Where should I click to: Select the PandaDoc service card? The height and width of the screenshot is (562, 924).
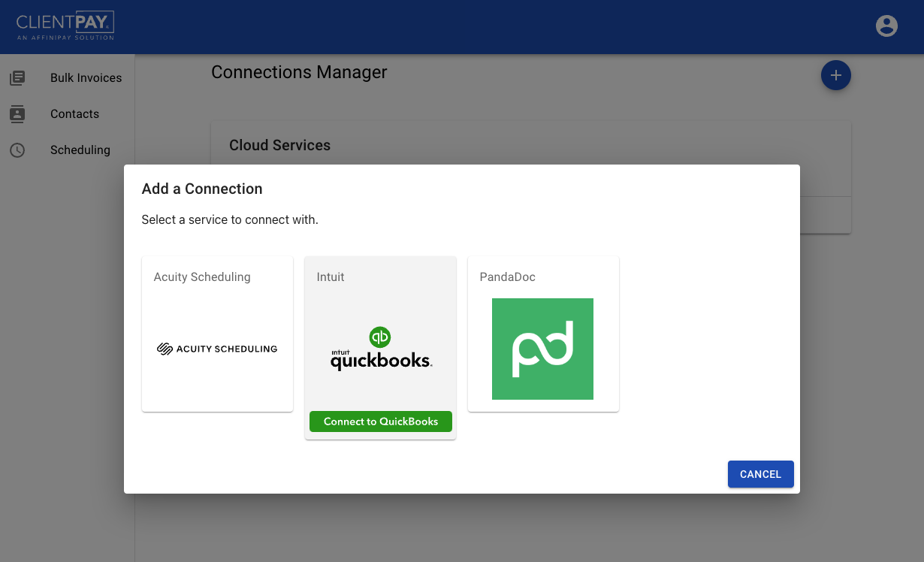tap(543, 334)
